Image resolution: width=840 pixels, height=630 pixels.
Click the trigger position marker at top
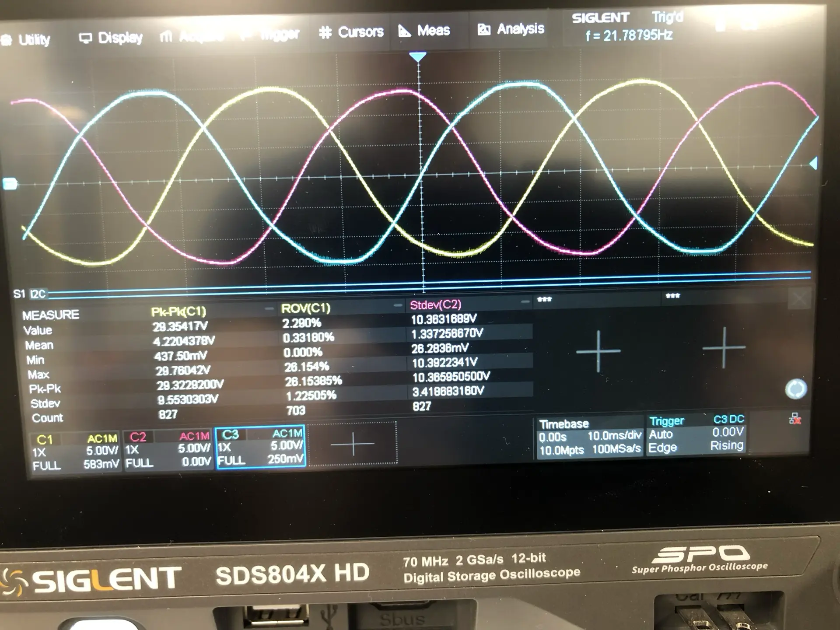(x=418, y=57)
